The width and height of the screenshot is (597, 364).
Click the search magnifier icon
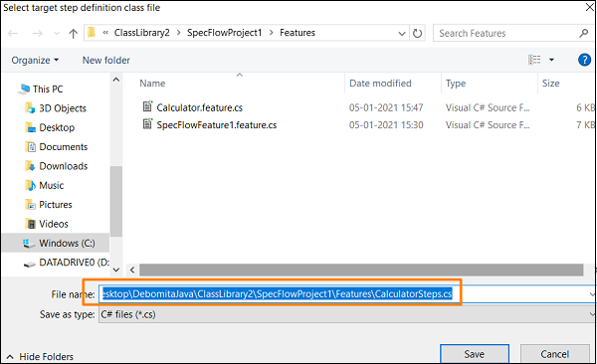pyautogui.click(x=584, y=33)
